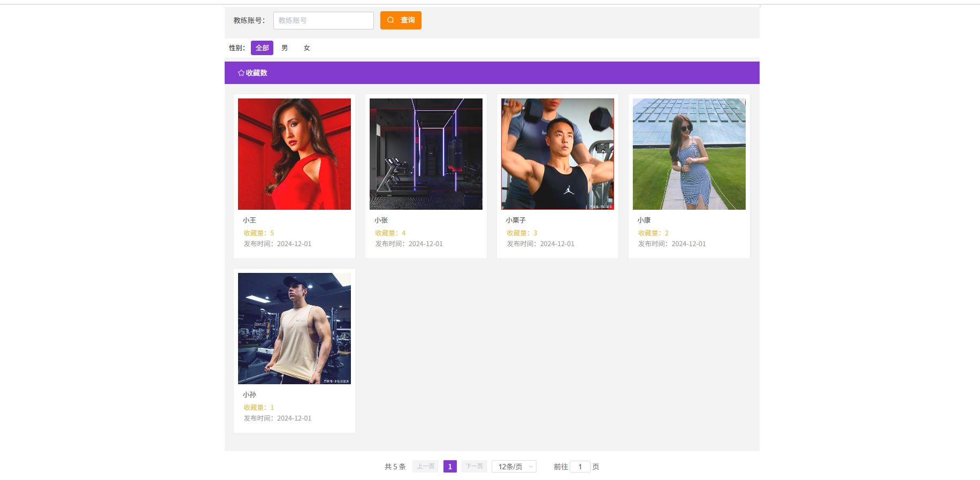Open 小孙's photo thumbnail
980x480 pixels.
click(294, 329)
